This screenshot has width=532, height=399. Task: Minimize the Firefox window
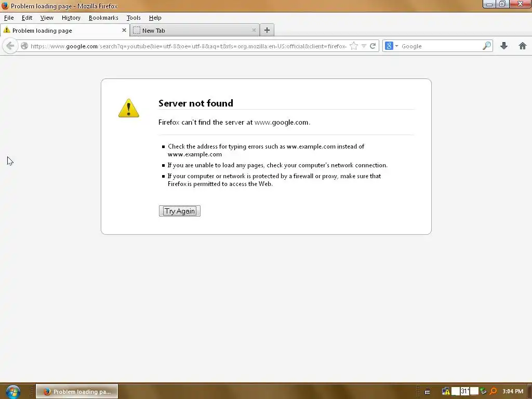489,4
